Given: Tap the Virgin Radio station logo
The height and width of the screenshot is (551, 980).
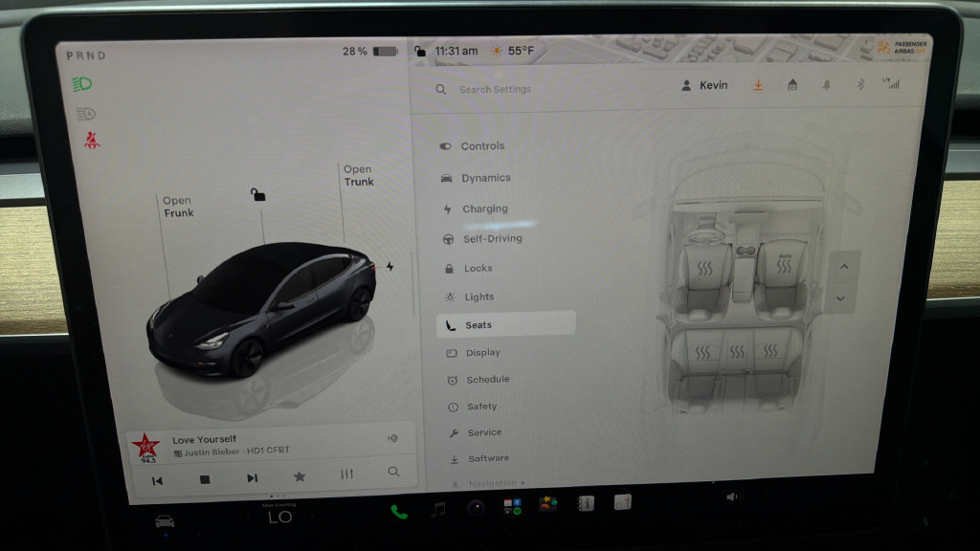Looking at the screenshot, I should (146, 448).
